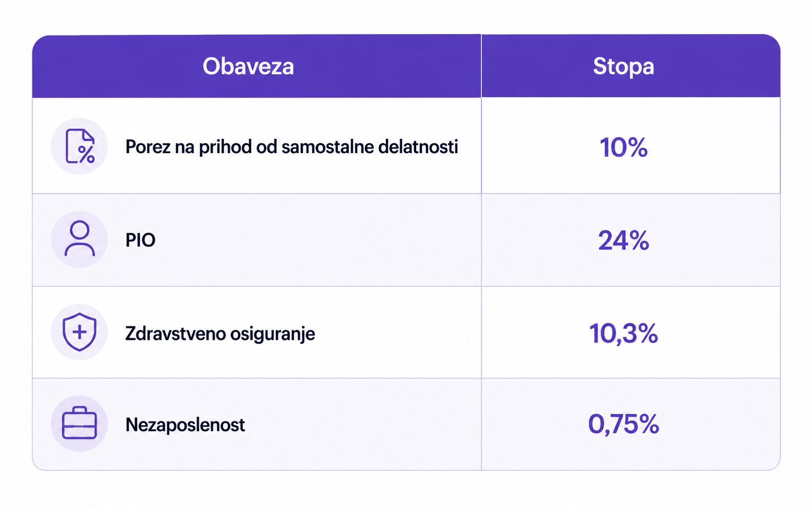Click the briefcase icon beside Nezaposlenost
This screenshot has height=508, width=812.
[x=79, y=423]
